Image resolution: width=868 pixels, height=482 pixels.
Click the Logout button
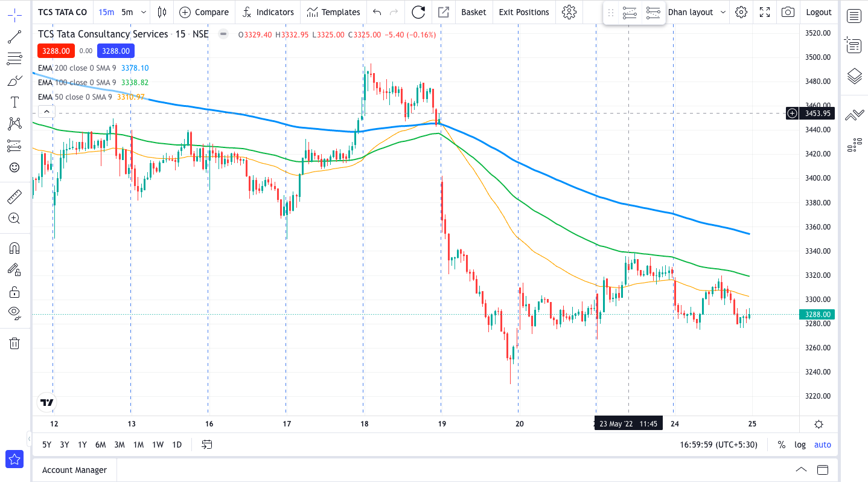(x=819, y=12)
